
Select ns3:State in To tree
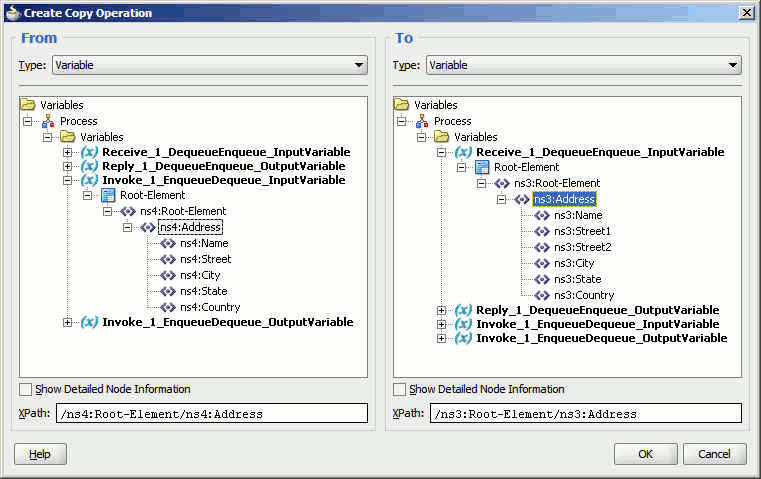point(578,280)
